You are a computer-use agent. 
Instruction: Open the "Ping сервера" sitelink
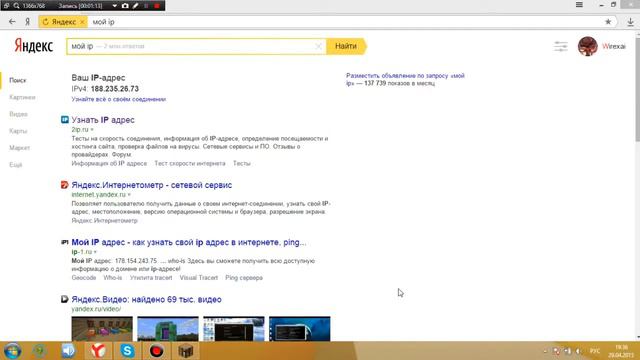click(x=244, y=278)
